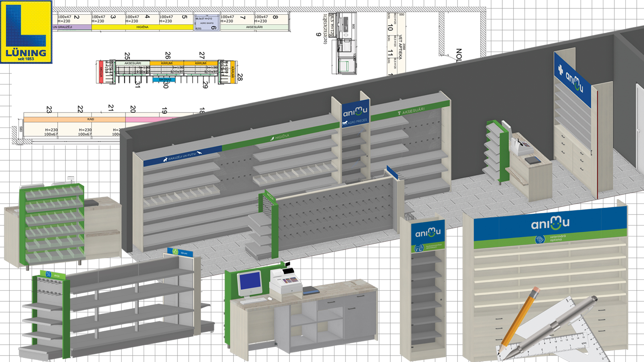Viewport: 644px width, 362px height.
Task: Select the purple UN GRAUZĒJI zone band
Action: (x=72, y=27)
